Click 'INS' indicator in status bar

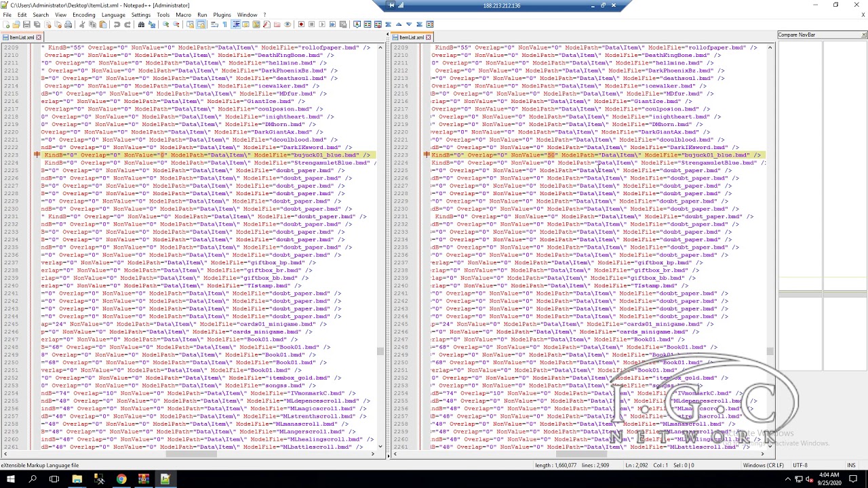point(851,466)
